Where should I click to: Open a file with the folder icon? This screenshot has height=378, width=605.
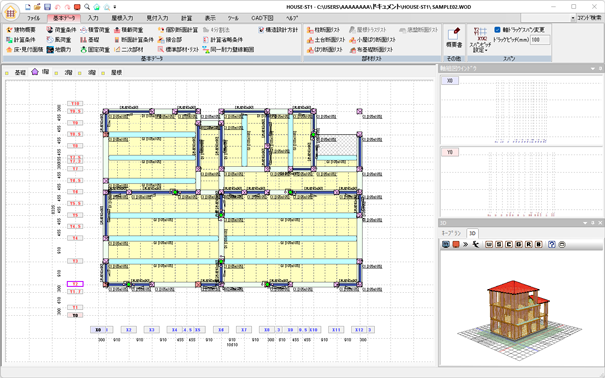[37, 7]
